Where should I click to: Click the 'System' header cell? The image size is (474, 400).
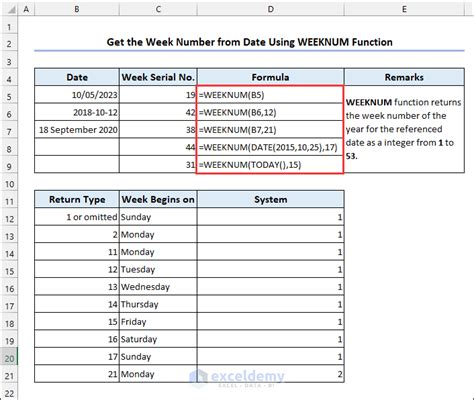(271, 199)
